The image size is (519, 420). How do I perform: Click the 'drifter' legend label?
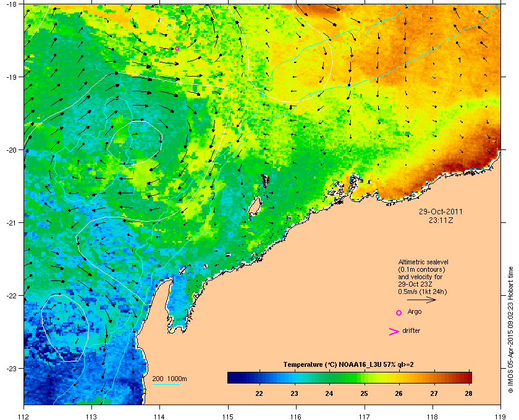point(411,330)
